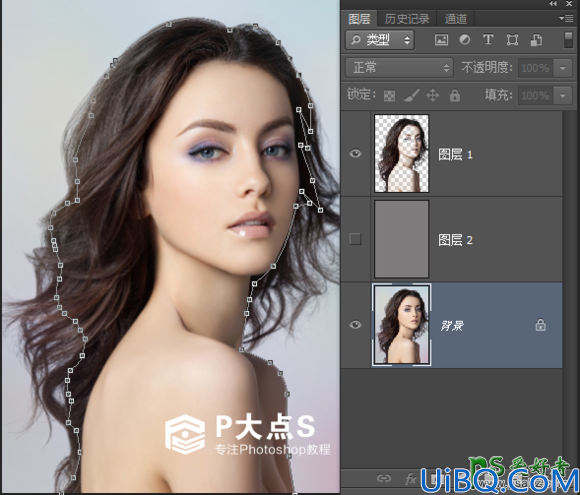Switch to the 图层 tab
This screenshot has width=580, height=495.
click(x=359, y=18)
